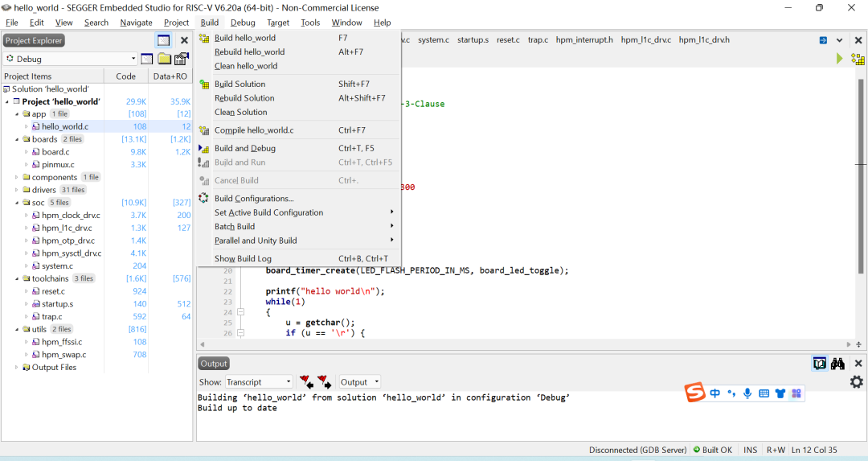Select hpm_sysctl_drv.c in tree
This screenshot has height=461, width=868.
coord(72,253)
